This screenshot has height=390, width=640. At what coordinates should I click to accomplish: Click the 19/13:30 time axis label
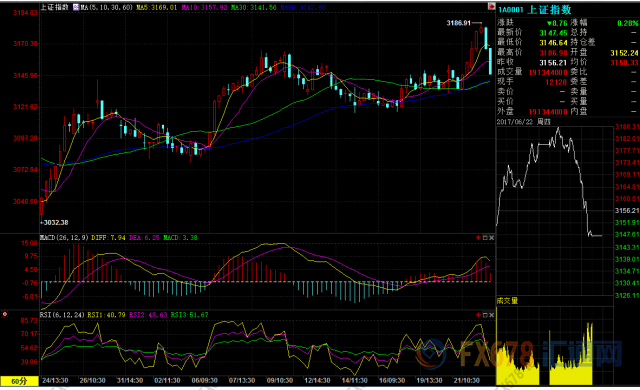click(429, 381)
